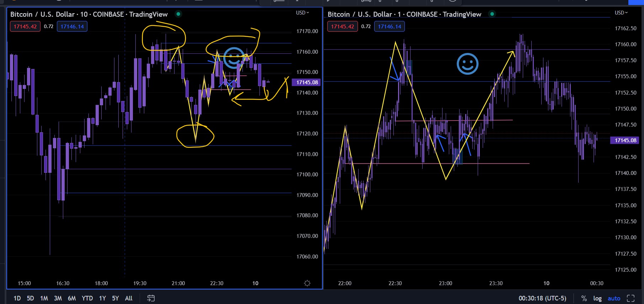
Task: Click the 17162.50 price scale label
Action: (x=626, y=28)
